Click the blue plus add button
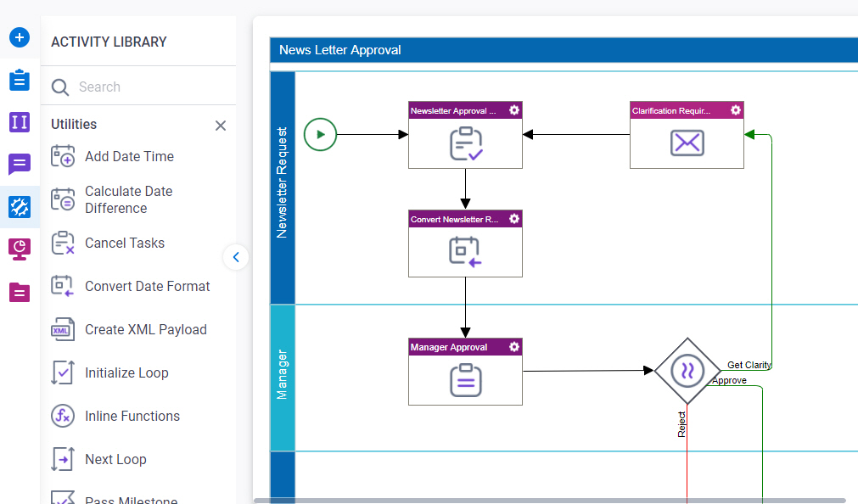 click(x=20, y=37)
